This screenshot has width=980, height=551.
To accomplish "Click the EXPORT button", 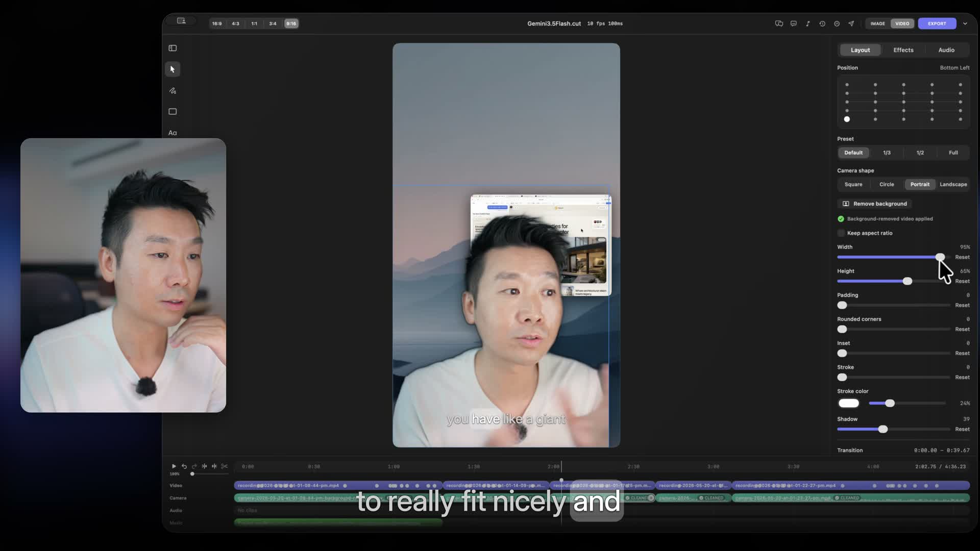I will coord(937,23).
